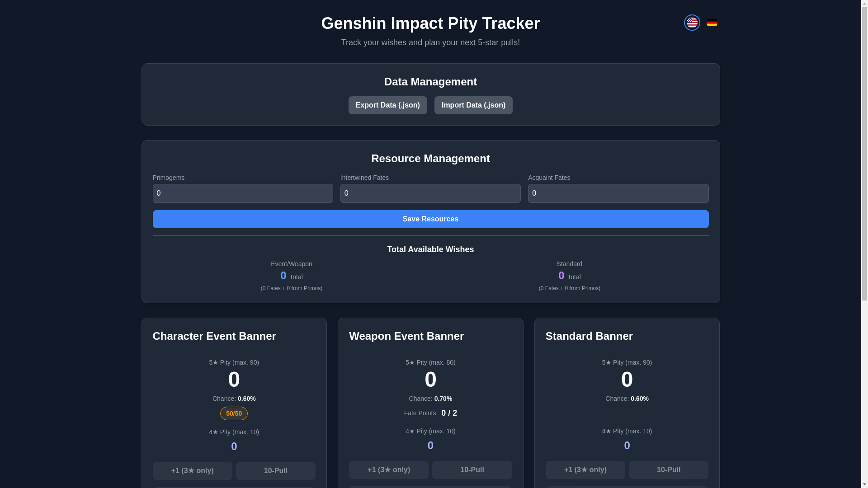This screenshot has width=868, height=488.
Task: Click the Weapon Event Banner heading
Action: pos(406,336)
